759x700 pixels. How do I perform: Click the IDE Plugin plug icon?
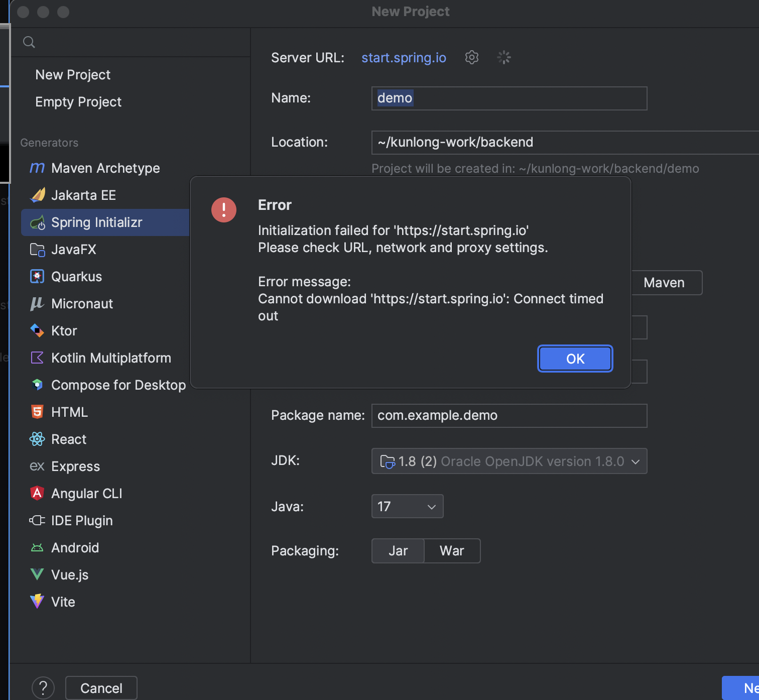pos(37,520)
